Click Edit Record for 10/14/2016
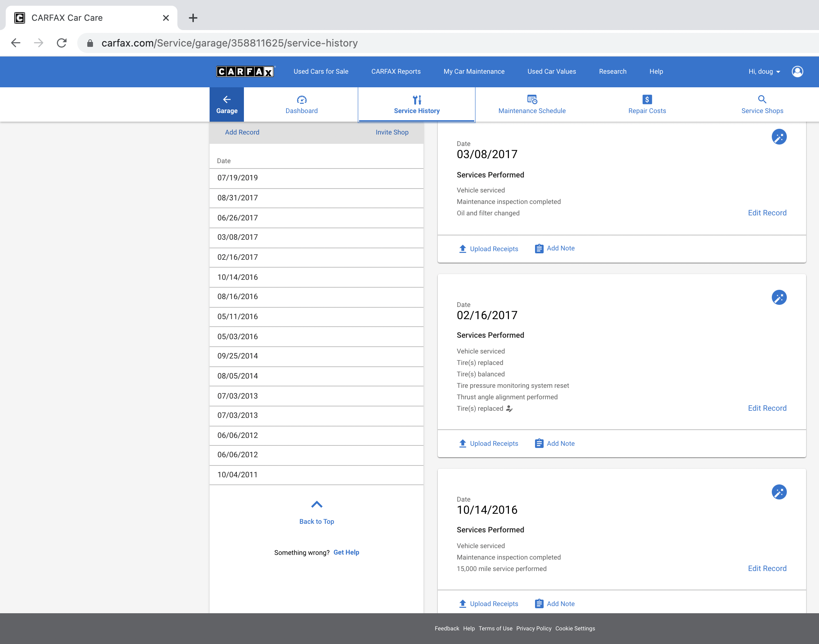This screenshot has width=819, height=644. click(x=767, y=568)
